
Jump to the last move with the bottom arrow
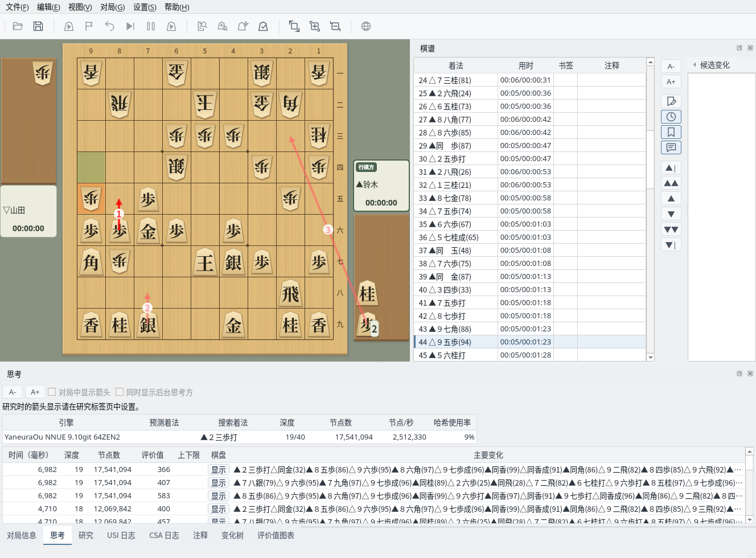(x=671, y=245)
